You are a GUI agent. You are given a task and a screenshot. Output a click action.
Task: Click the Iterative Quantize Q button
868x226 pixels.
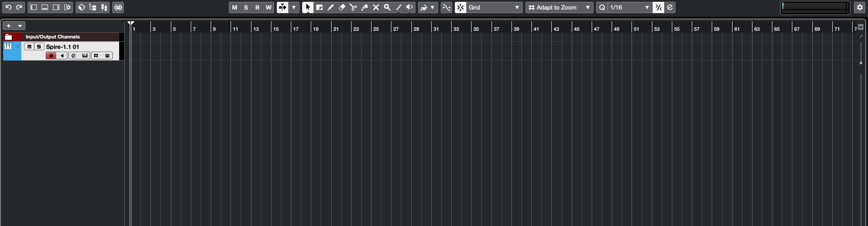coord(602,7)
